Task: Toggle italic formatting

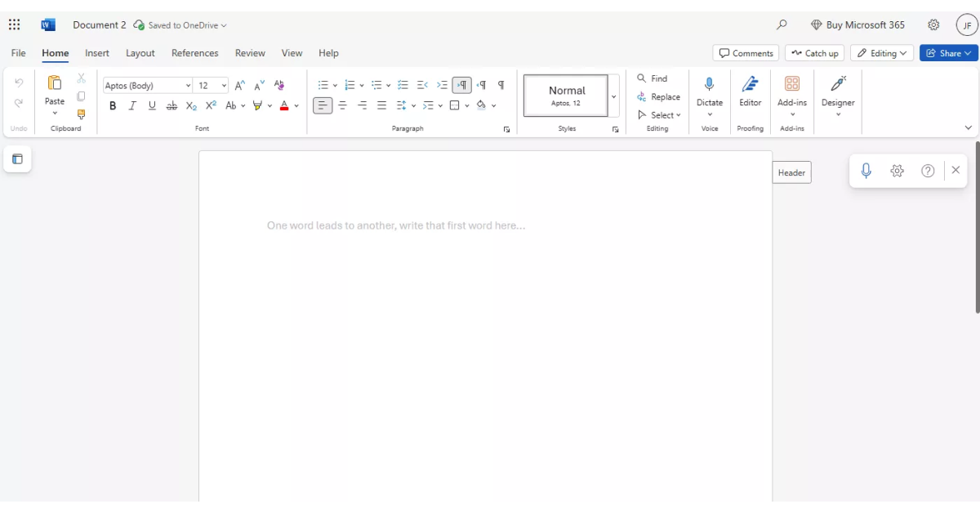Action: click(x=132, y=105)
